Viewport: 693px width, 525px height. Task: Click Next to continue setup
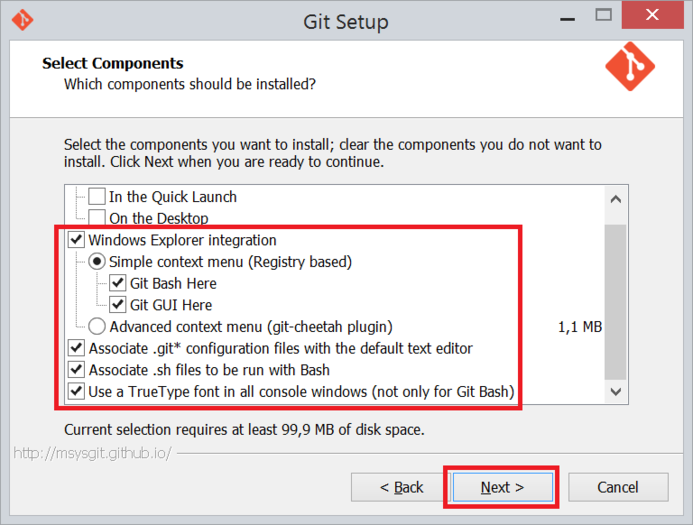tap(502, 487)
